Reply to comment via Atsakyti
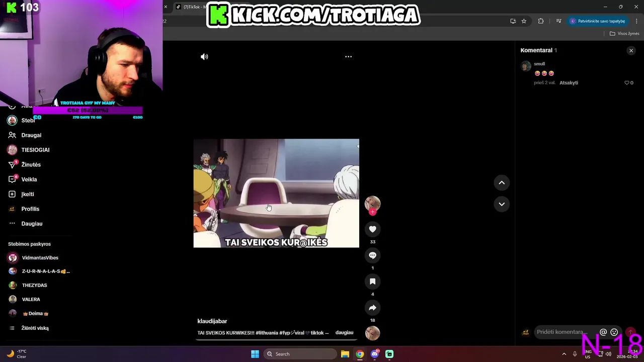This screenshot has width=644, height=362. click(x=569, y=83)
